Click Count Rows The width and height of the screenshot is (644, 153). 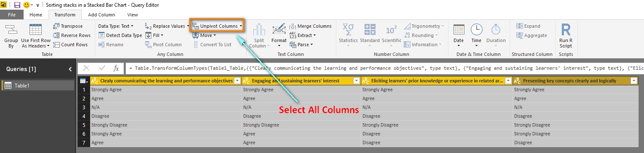(x=70, y=45)
